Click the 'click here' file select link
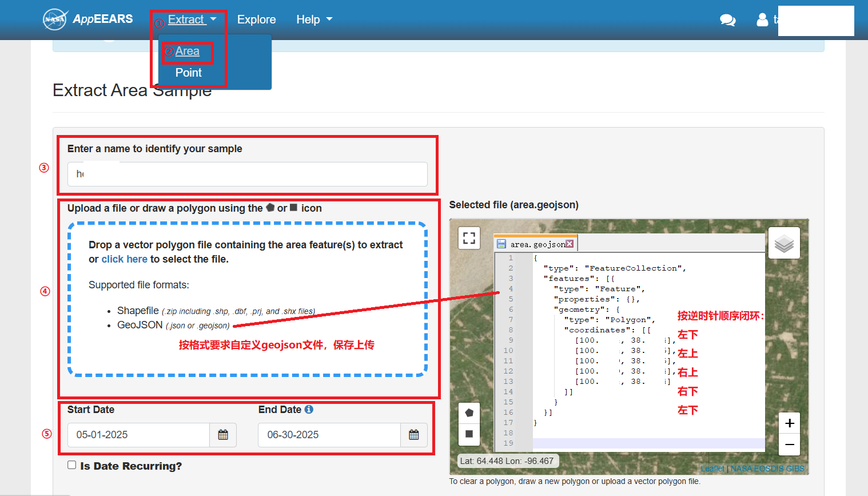The width and height of the screenshot is (868, 496). 125,259
